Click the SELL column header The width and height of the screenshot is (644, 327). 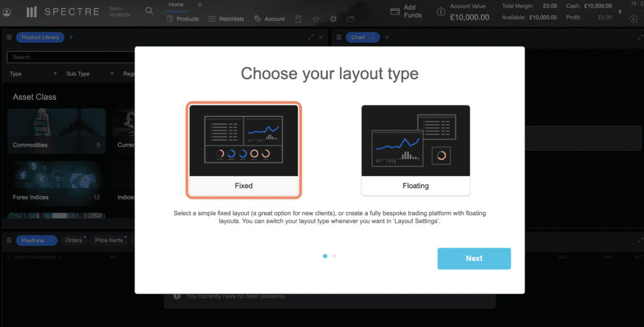coord(563,257)
